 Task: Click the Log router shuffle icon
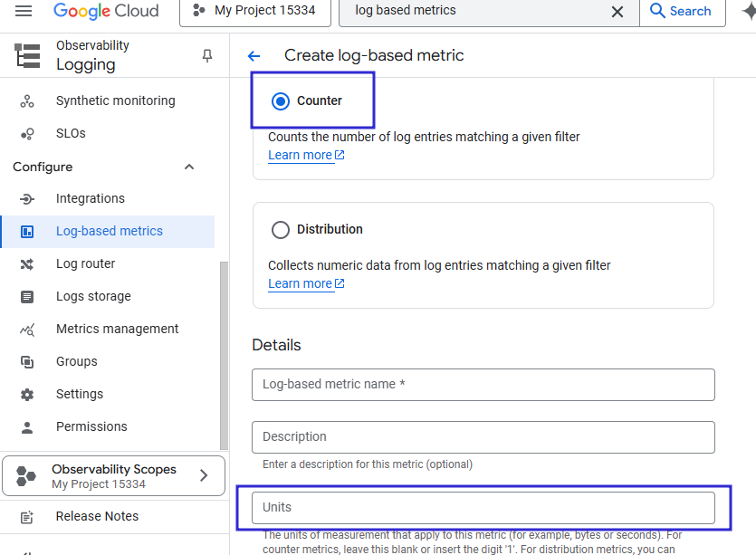[x=27, y=264]
